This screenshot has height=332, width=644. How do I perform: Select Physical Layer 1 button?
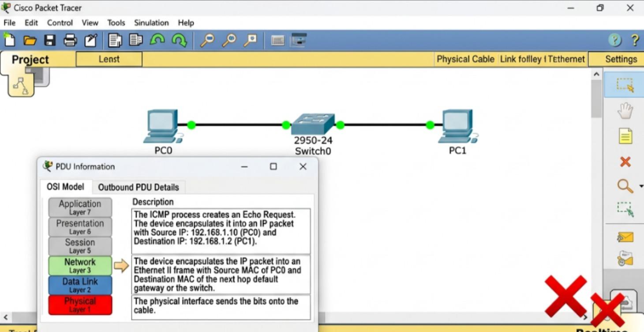point(80,305)
